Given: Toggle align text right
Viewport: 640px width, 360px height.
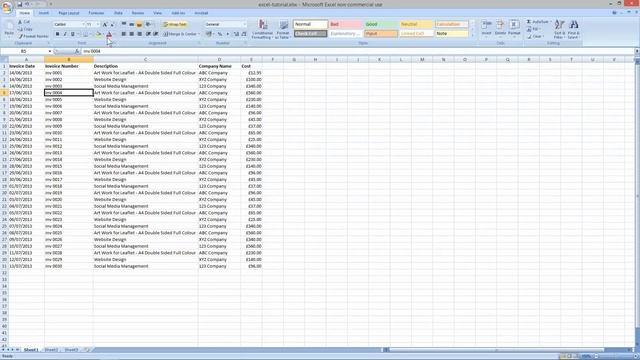Looking at the screenshot, I should (x=139, y=34).
